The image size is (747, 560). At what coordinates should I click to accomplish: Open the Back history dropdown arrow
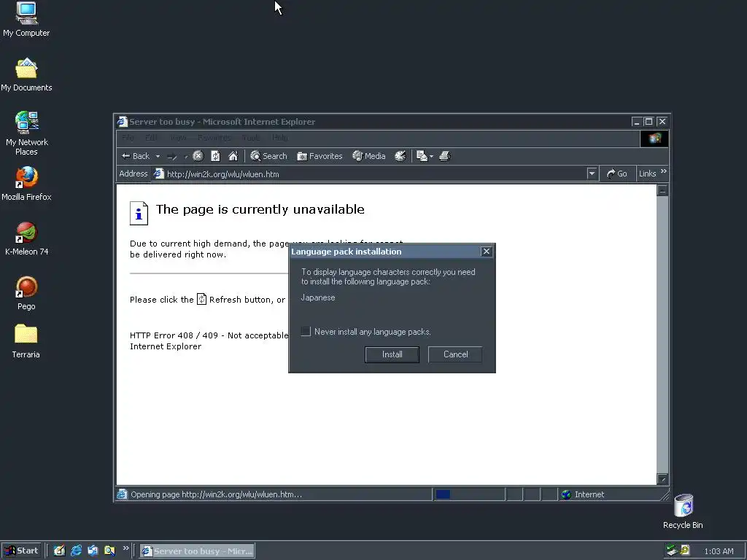coord(158,156)
